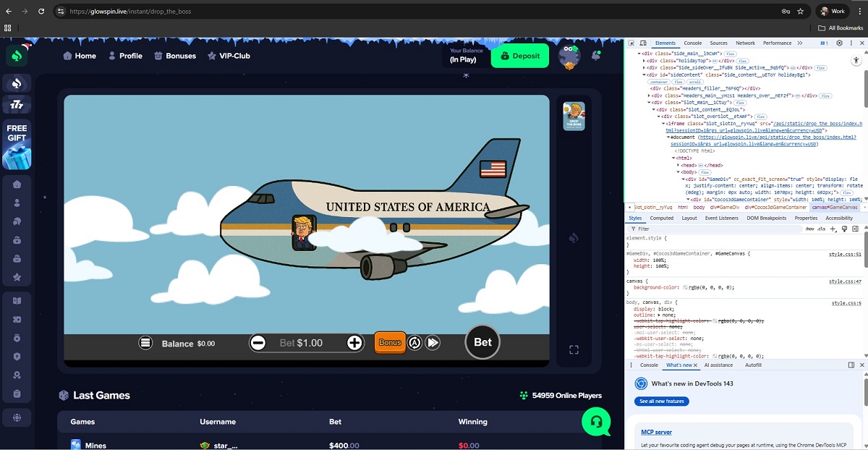Open the green live support headset icon
The height and width of the screenshot is (450, 868).
(x=596, y=422)
